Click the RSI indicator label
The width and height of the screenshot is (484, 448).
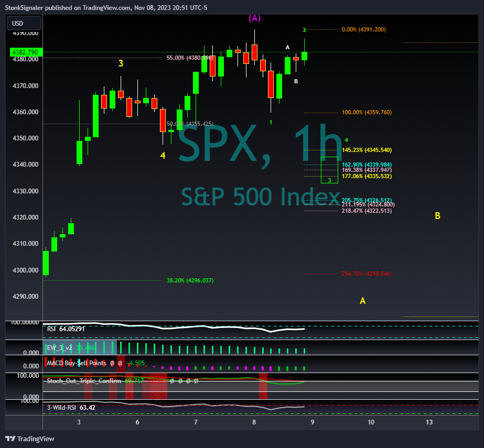(x=51, y=329)
